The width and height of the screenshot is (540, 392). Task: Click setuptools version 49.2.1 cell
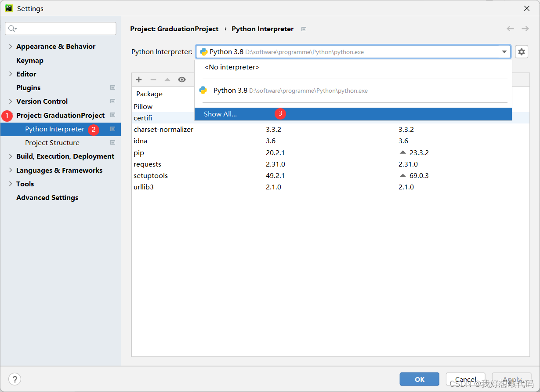275,176
